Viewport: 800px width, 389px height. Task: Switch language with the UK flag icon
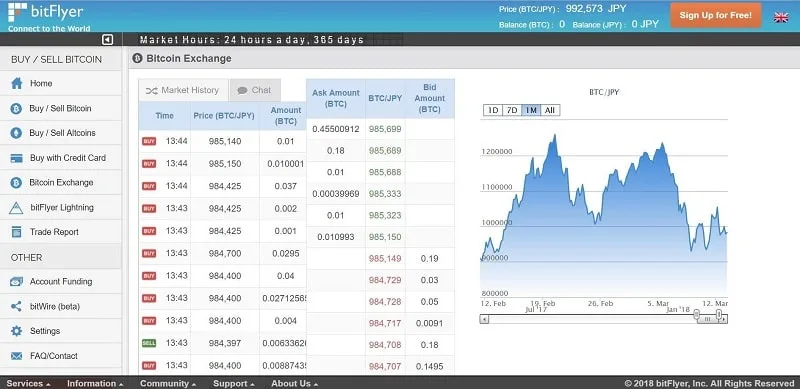click(781, 17)
